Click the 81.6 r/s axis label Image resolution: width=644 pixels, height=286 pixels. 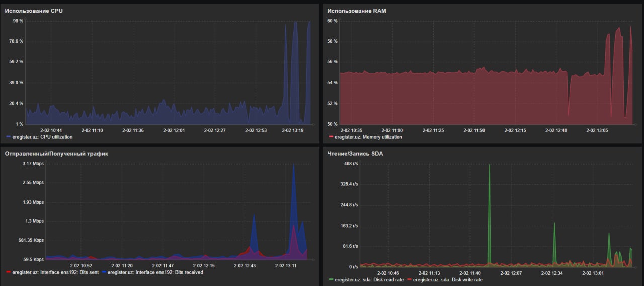tap(350, 246)
